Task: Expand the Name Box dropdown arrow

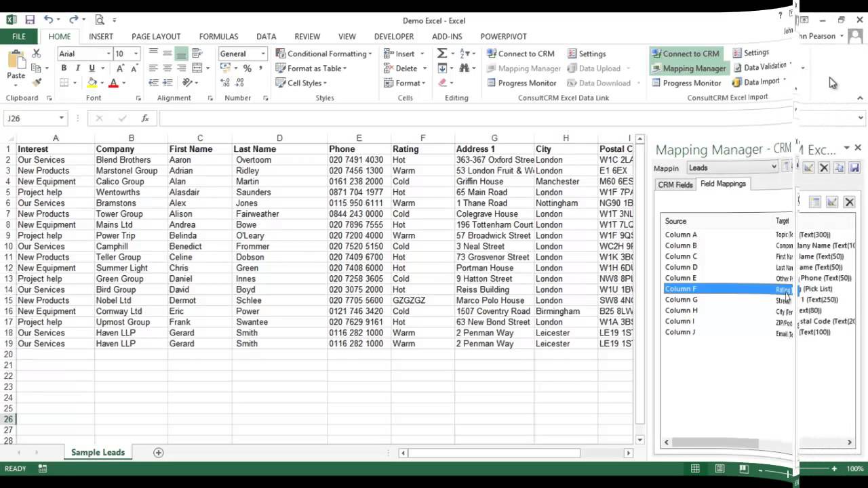Action: tap(61, 118)
